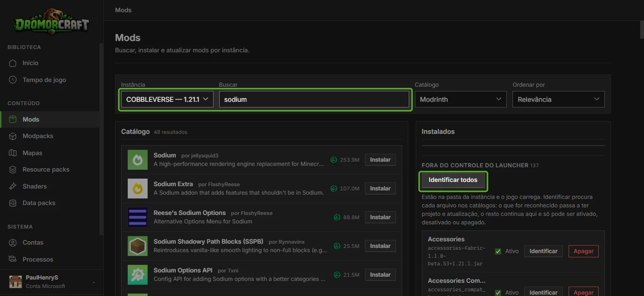Click the Accessories installed mod name
This screenshot has width=644, height=296.
coord(446,239)
